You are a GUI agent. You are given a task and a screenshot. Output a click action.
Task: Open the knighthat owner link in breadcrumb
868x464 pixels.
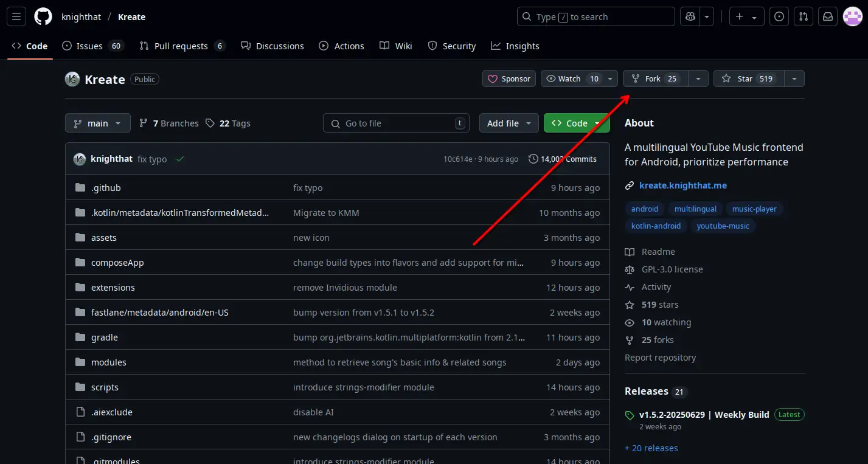tap(81, 17)
